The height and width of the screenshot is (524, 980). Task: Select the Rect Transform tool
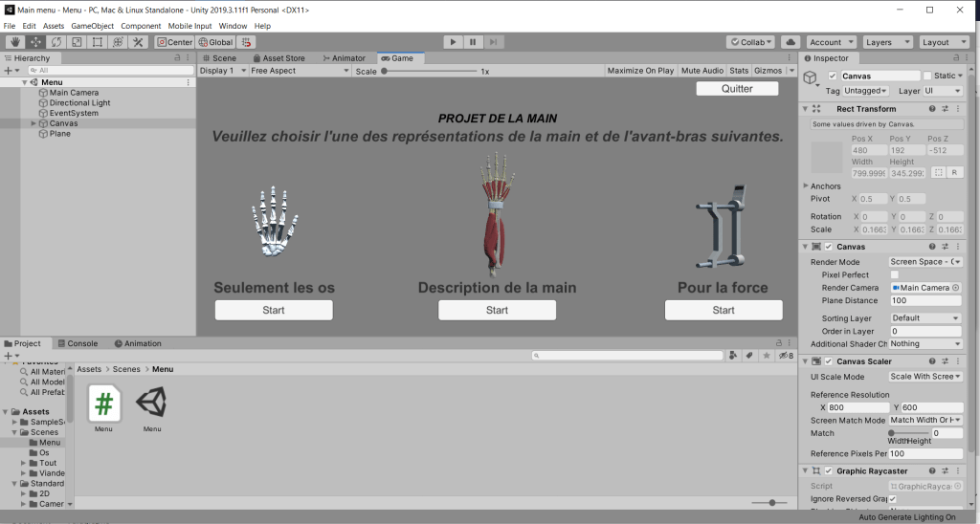click(x=98, y=42)
